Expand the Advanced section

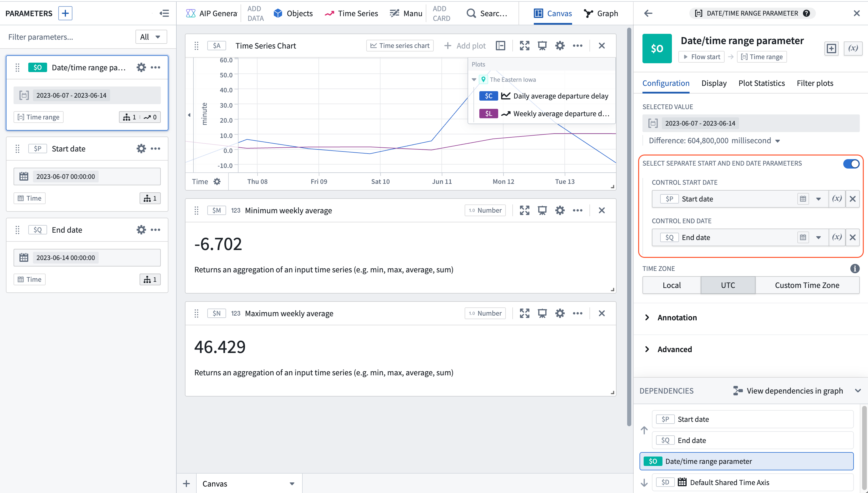pyautogui.click(x=675, y=349)
